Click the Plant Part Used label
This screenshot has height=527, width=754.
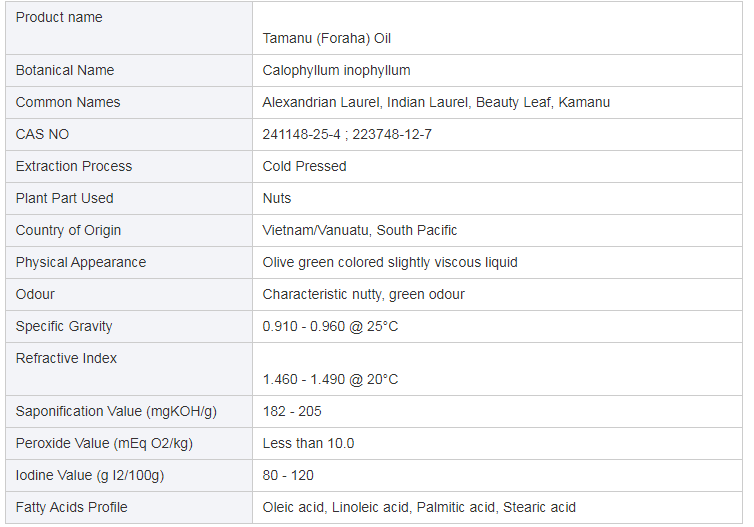(64, 199)
